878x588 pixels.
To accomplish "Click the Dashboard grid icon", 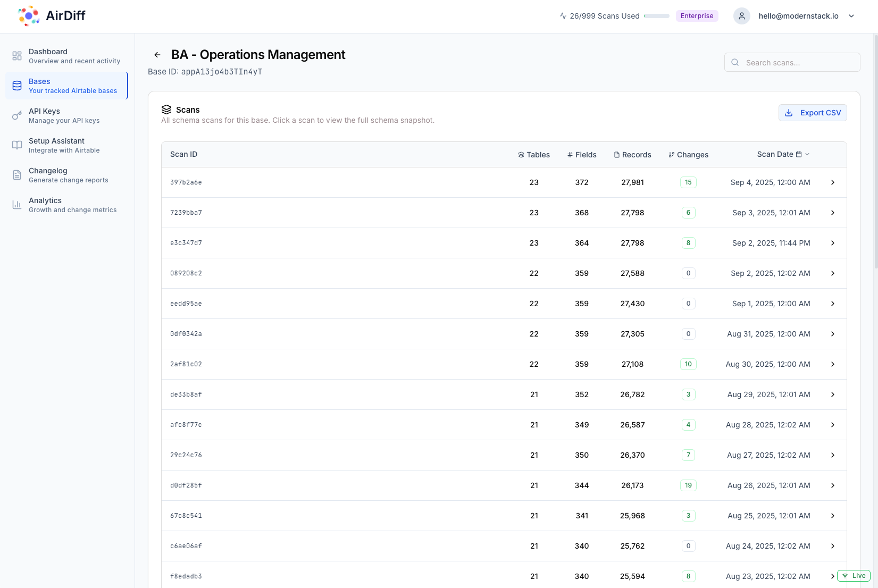I will [17, 56].
